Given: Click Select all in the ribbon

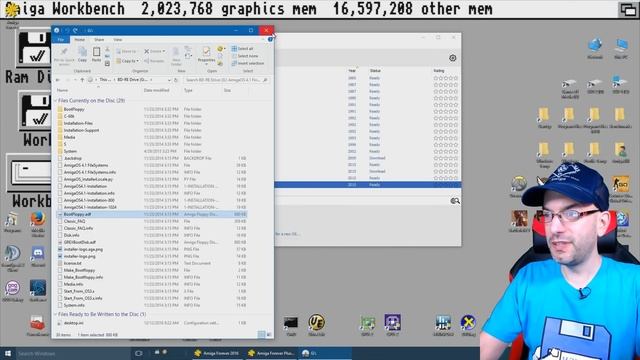Looking at the screenshot, I should pyautogui.click(x=242, y=49).
